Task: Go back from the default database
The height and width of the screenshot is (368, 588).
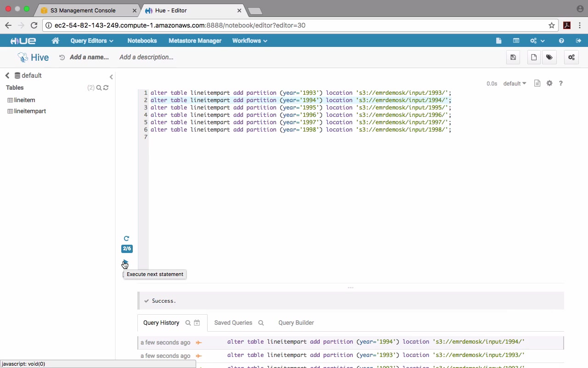Action: (x=7, y=75)
